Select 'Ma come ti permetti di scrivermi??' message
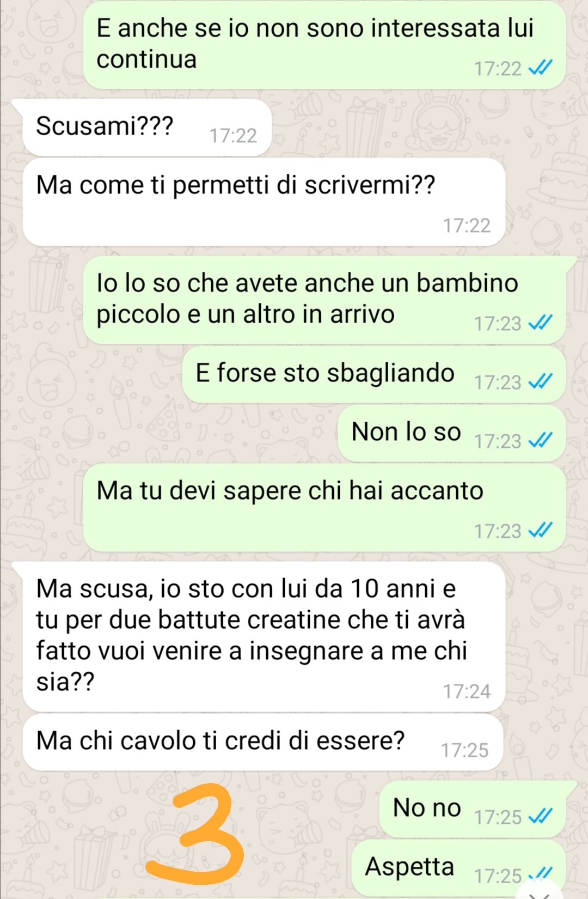This screenshot has height=899, width=588. [x=264, y=202]
